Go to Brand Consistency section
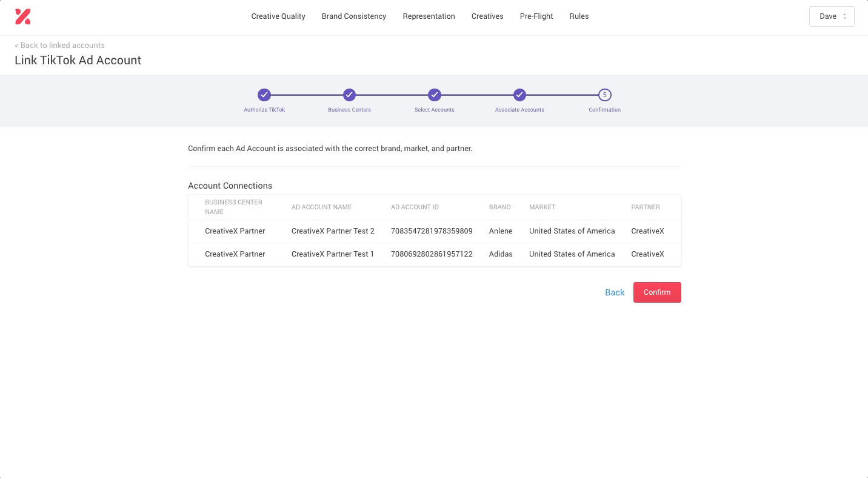 354,16
